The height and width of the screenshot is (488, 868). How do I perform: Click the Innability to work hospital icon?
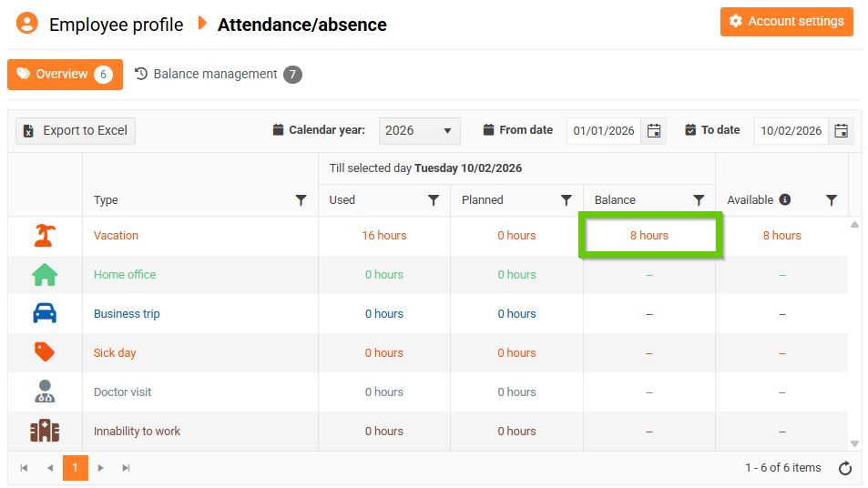(x=44, y=432)
